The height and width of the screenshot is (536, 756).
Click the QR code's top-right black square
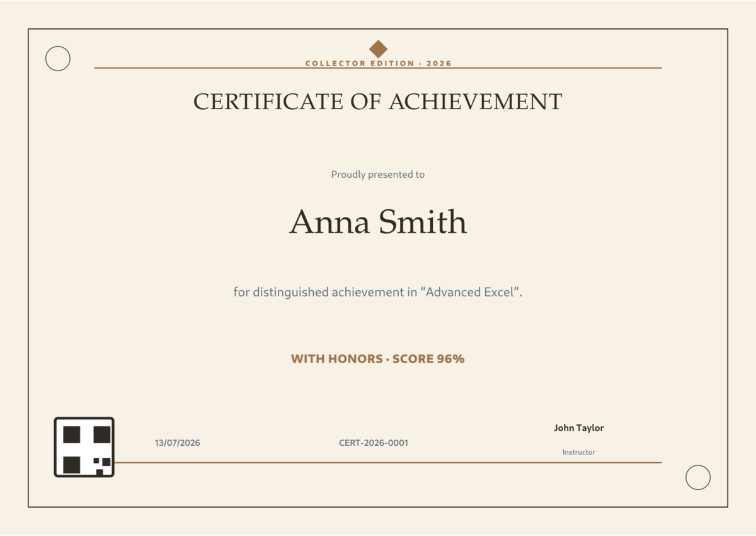click(x=102, y=434)
